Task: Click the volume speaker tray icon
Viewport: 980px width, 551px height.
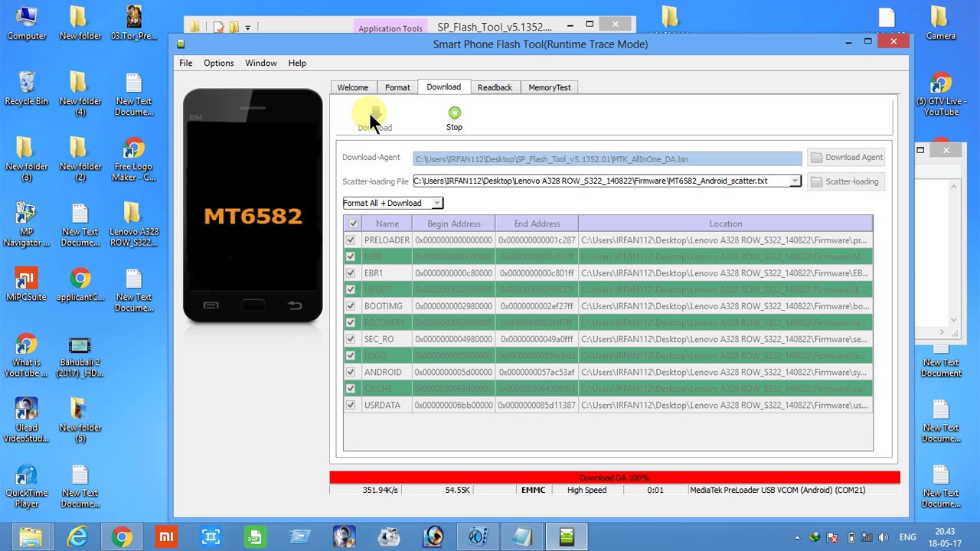Action: coord(884,537)
